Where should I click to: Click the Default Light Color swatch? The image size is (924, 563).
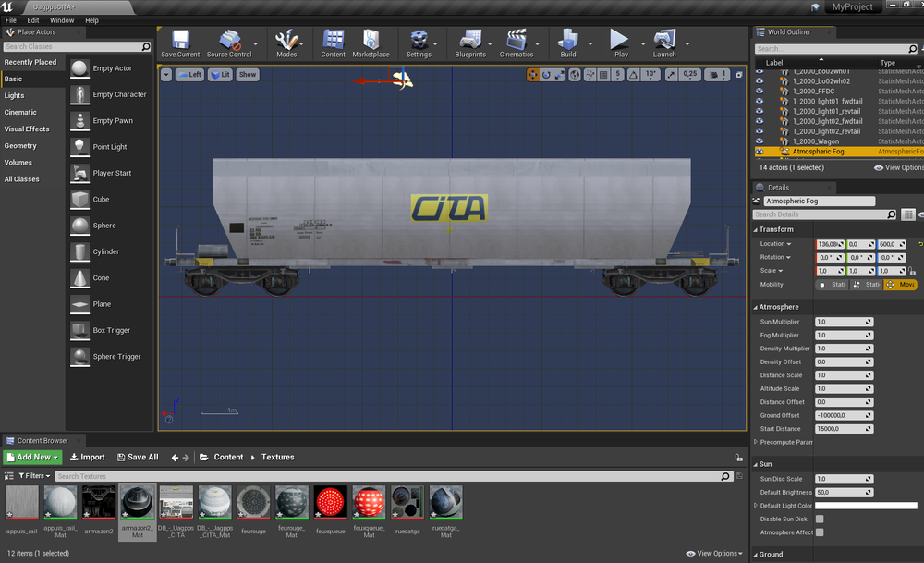[867, 506]
